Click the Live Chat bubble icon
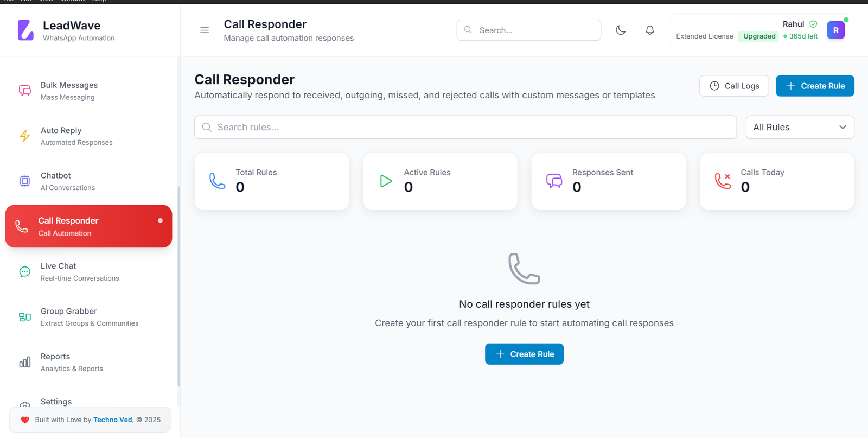Image resolution: width=868 pixels, height=438 pixels. [x=25, y=271]
